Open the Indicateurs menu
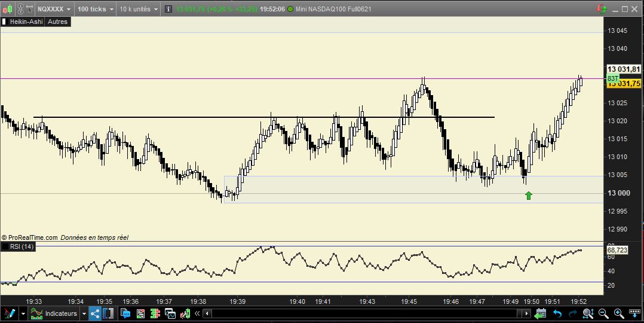The image size is (644, 323). coord(54,313)
